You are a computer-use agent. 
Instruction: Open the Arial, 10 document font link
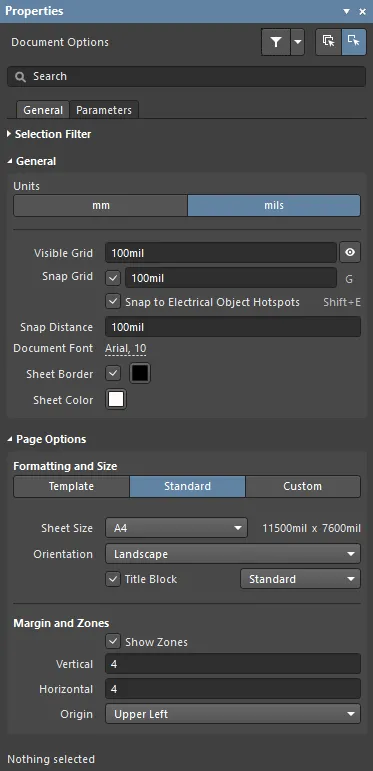(x=125, y=349)
